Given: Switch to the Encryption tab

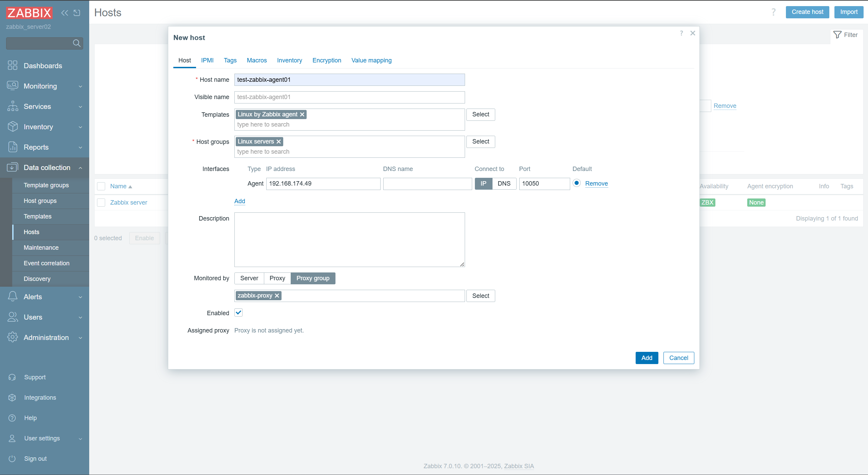Looking at the screenshot, I should [327, 60].
